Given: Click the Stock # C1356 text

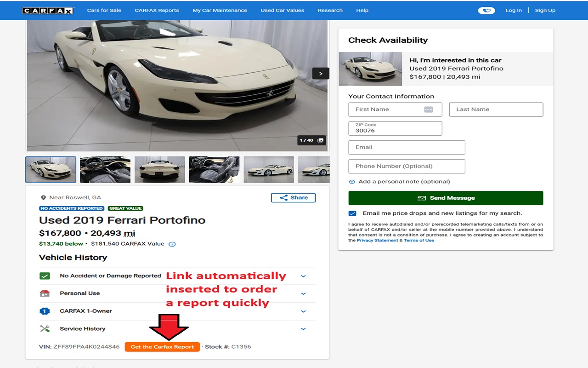Looking at the screenshot, I should tap(228, 347).
